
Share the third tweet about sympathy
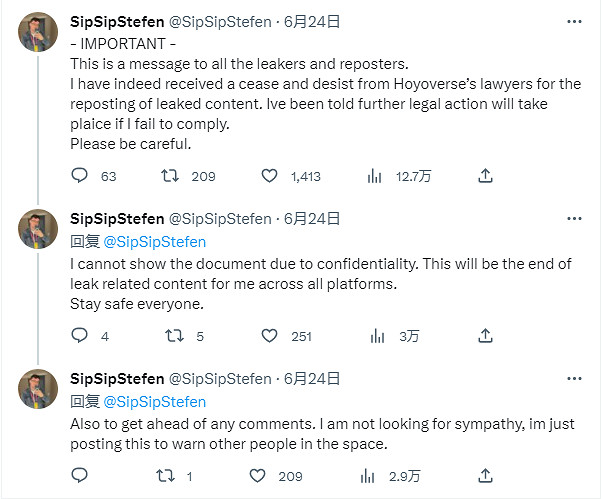coord(485,476)
